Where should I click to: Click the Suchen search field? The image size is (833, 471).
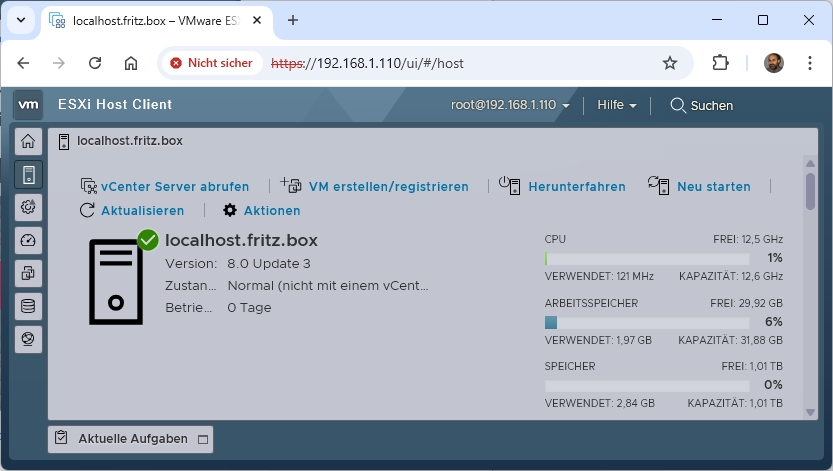coord(702,105)
